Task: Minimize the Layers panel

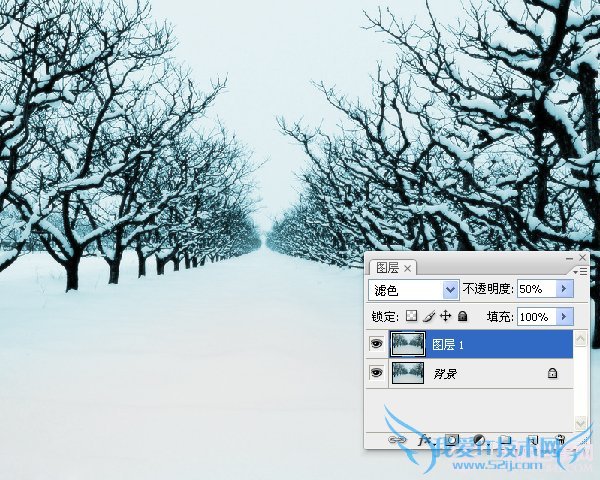Action: (x=569, y=258)
